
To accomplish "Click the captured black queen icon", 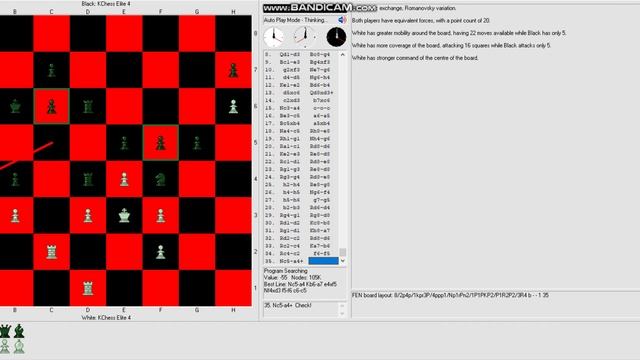I will tap(5, 331).
